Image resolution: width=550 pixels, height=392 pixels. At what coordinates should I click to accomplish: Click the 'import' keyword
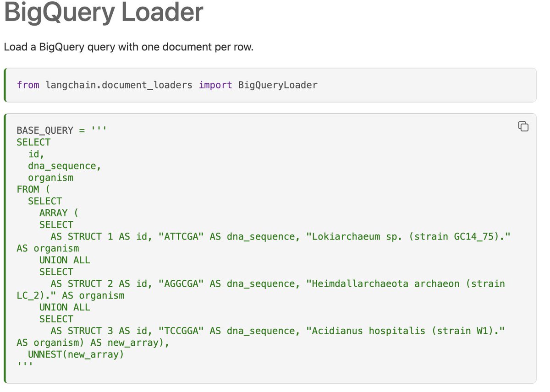pyautogui.click(x=215, y=85)
